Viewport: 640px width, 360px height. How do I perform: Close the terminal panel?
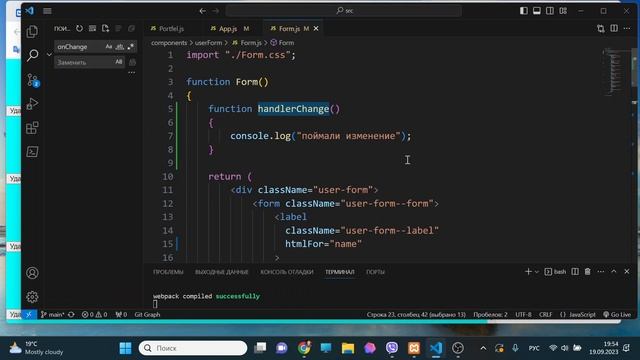[627, 271]
